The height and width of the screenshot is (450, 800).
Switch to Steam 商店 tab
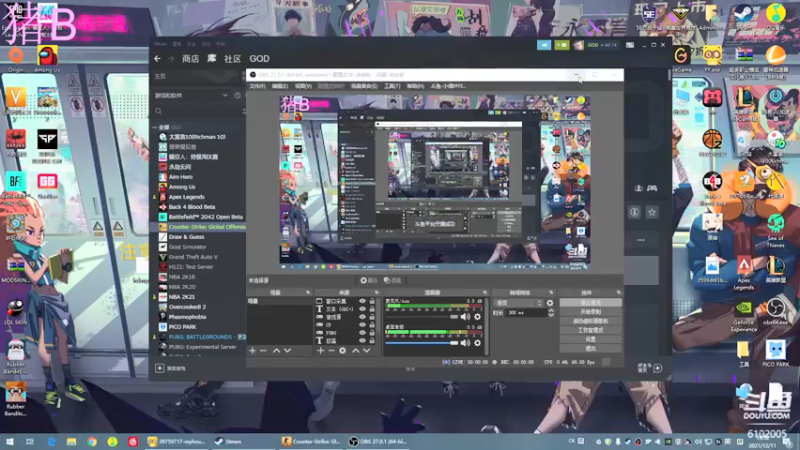coord(190,59)
